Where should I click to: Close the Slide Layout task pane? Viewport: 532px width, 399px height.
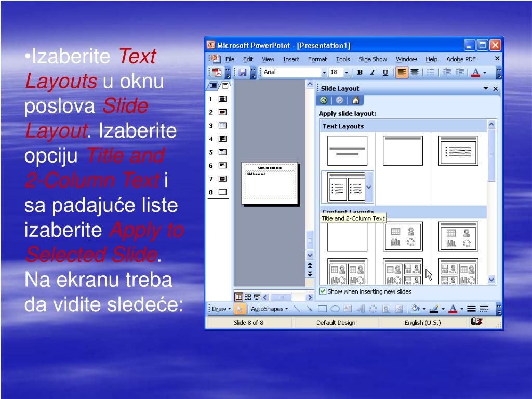(x=495, y=88)
